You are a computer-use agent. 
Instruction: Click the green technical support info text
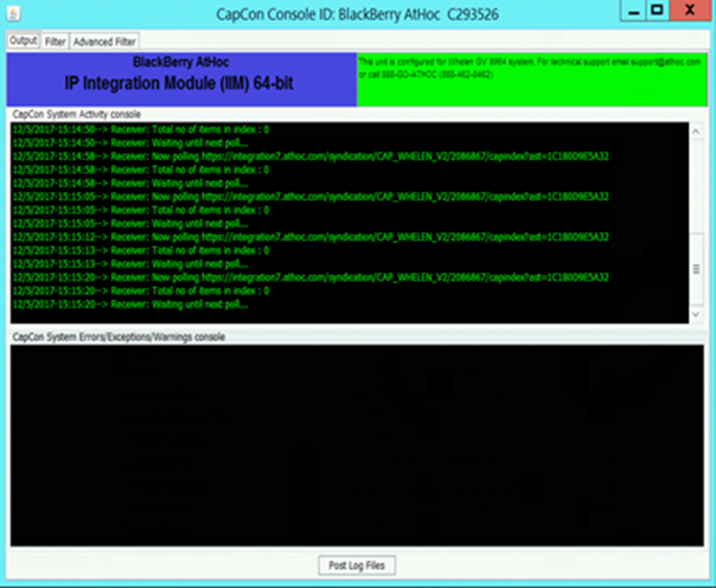pos(529,68)
